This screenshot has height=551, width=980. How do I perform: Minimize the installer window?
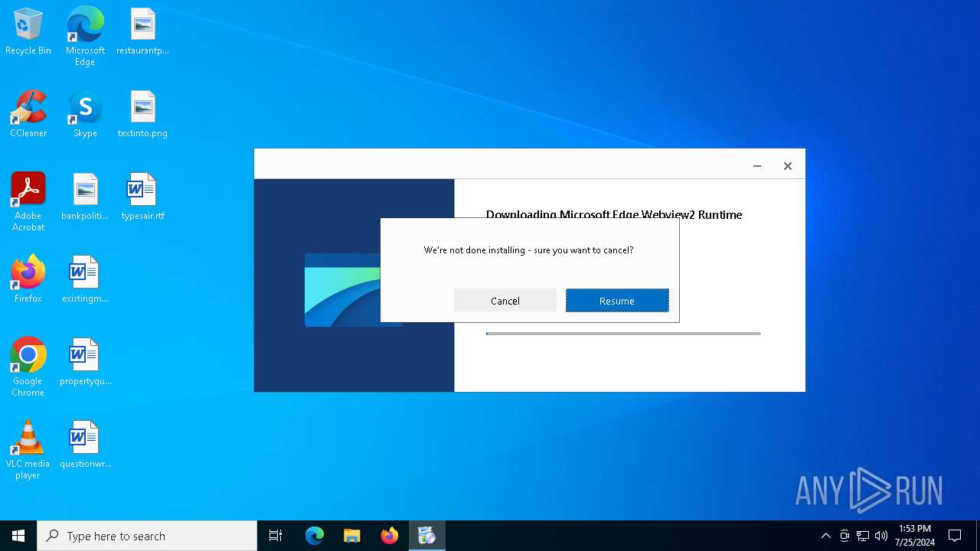pyautogui.click(x=757, y=165)
